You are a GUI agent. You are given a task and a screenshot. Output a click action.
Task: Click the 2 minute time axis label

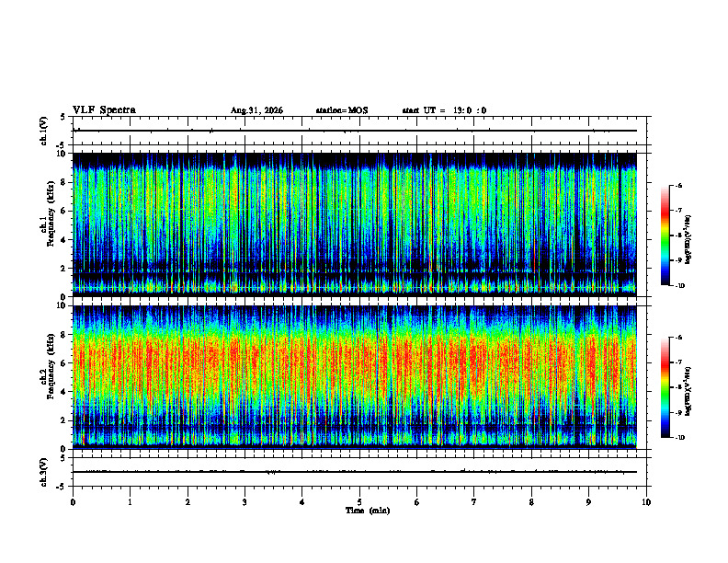tap(188, 502)
